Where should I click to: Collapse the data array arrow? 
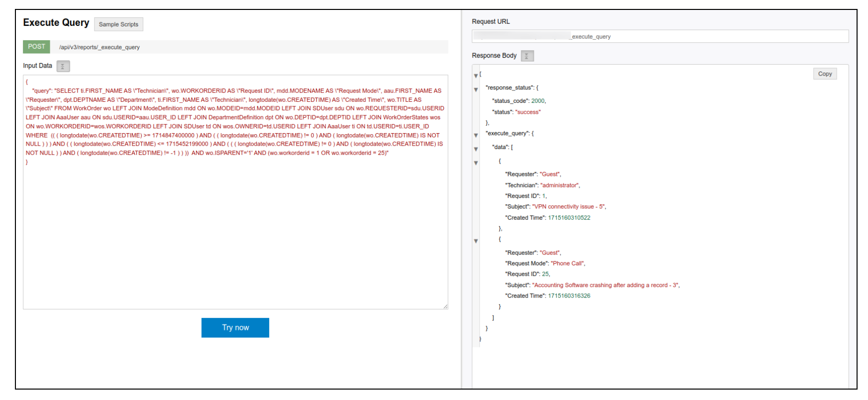point(476,149)
